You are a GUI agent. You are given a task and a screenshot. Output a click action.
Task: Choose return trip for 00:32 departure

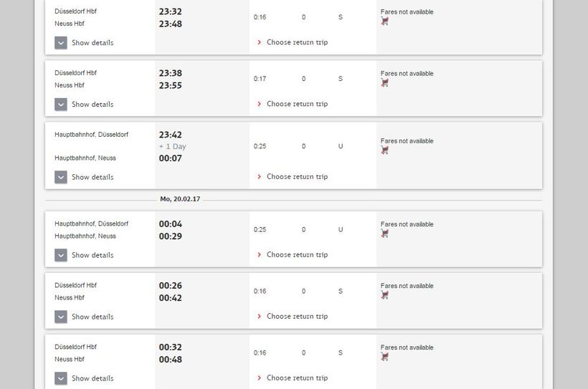pyautogui.click(x=296, y=378)
